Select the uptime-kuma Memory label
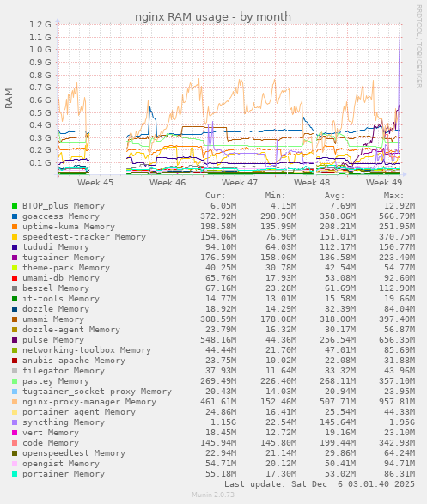Viewport: 427px width, 504px height. pyautogui.click(x=69, y=227)
